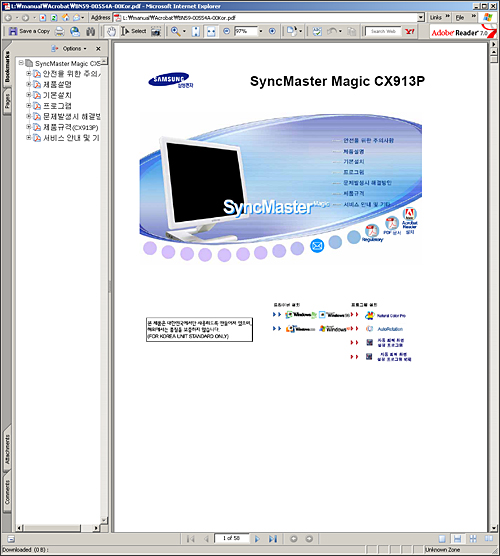The width and height of the screenshot is (500, 556).
Task: Expand the 제품설명 bookmark
Action: (29, 84)
